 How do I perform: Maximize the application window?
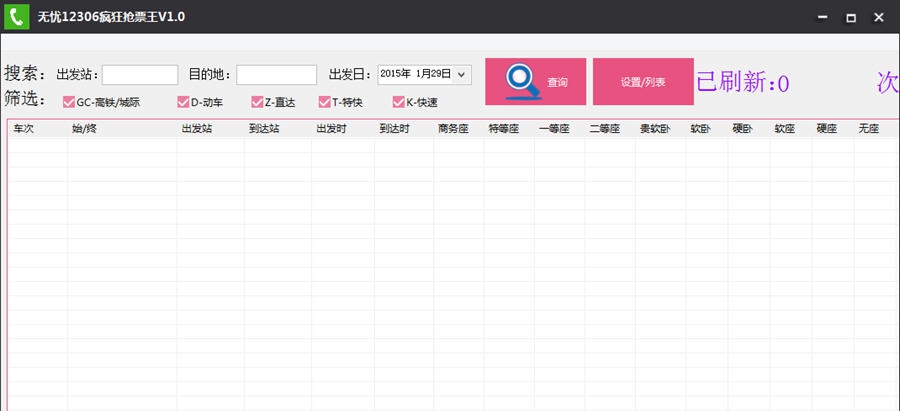pyautogui.click(x=851, y=18)
